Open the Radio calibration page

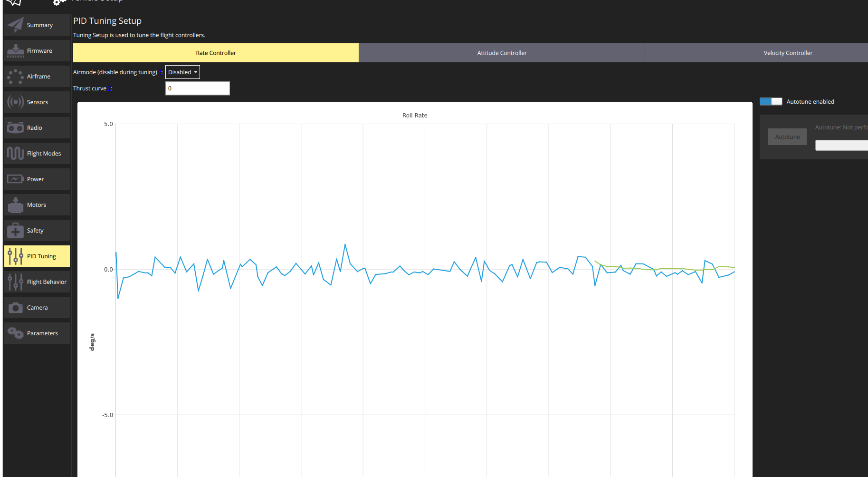pyautogui.click(x=37, y=127)
